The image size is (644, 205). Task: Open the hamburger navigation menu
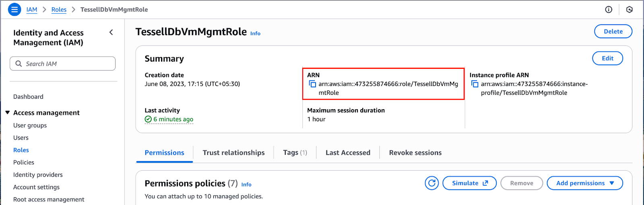tap(14, 9)
